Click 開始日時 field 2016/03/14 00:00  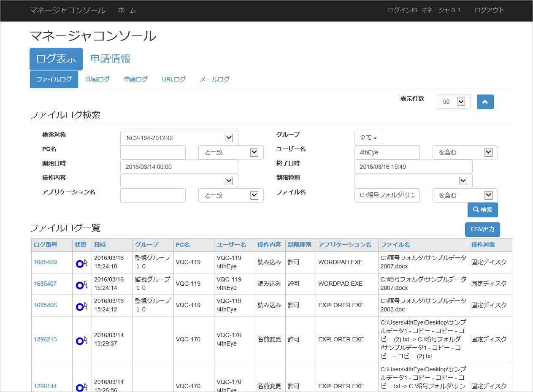179,167
